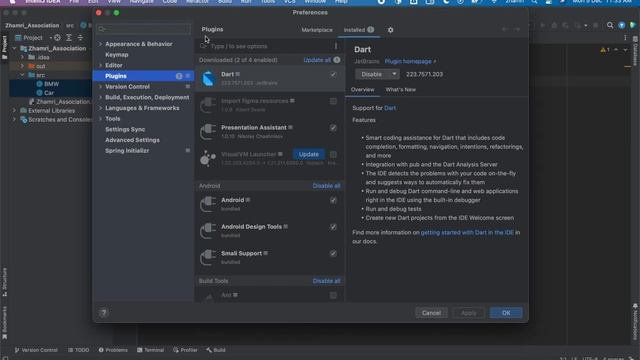Update the VisualVM Launcher plugin
640x360 pixels.
[x=309, y=154]
